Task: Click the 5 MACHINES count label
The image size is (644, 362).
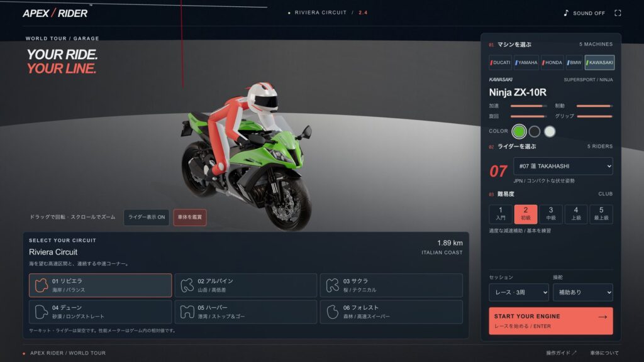Action: 596,44
